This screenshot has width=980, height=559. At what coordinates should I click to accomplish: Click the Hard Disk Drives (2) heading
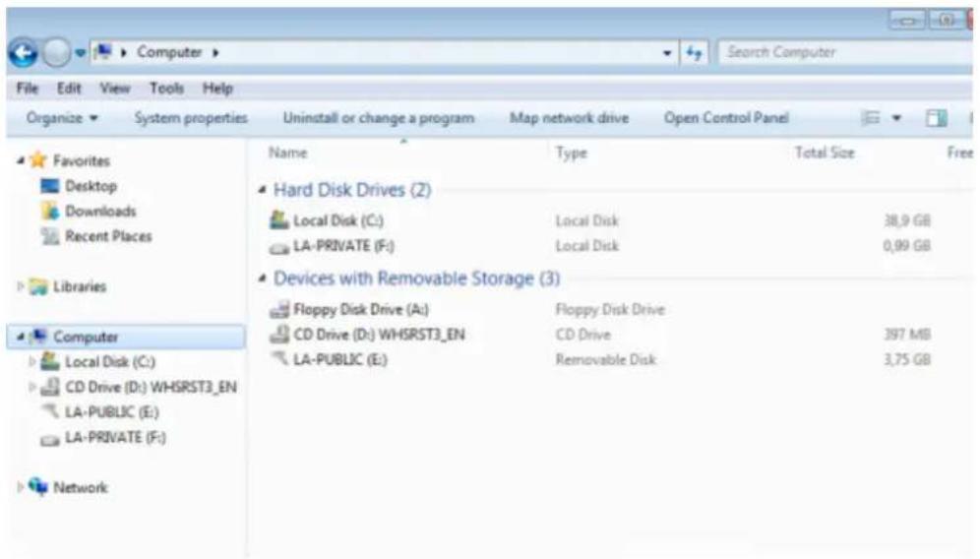click(352, 190)
